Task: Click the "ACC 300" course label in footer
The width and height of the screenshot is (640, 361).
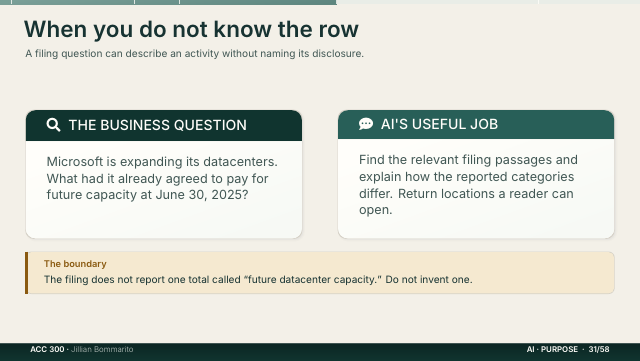Action: [x=47, y=349]
